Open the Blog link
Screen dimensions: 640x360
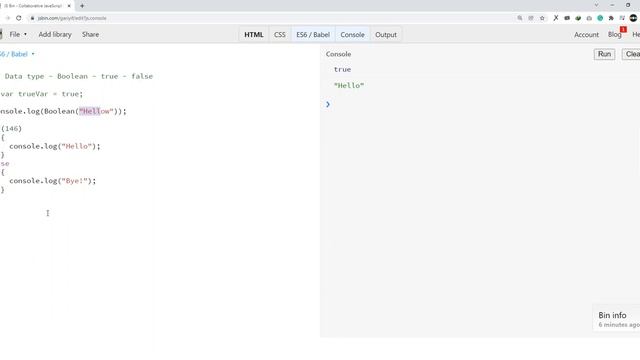pyautogui.click(x=614, y=35)
